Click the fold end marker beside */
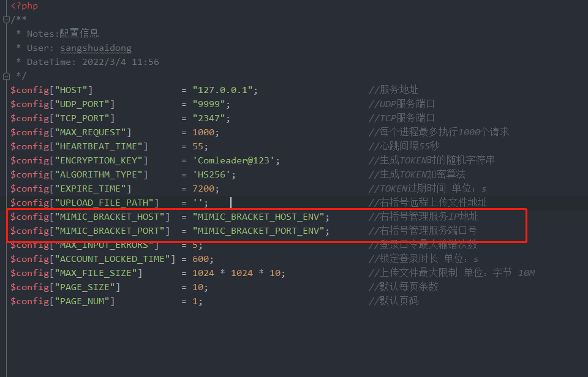 [6, 76]
